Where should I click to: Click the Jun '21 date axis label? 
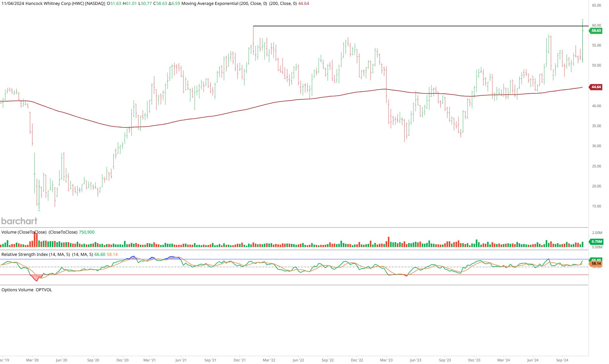pyautogui.click(x=181, y=360)
